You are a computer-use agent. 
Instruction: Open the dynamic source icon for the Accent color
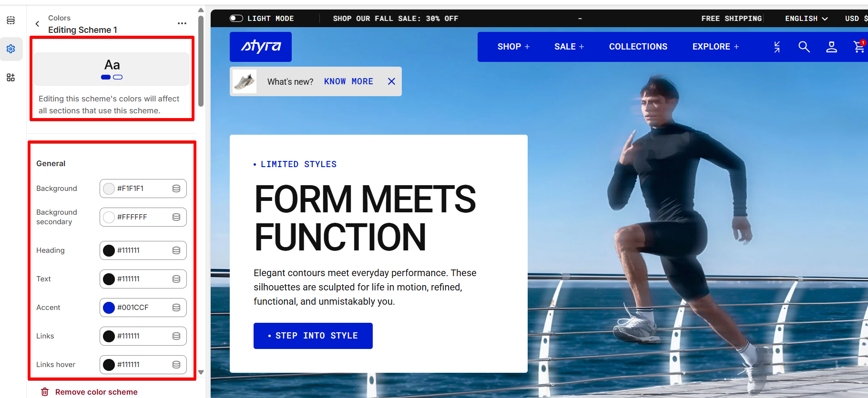pos(176,308)
